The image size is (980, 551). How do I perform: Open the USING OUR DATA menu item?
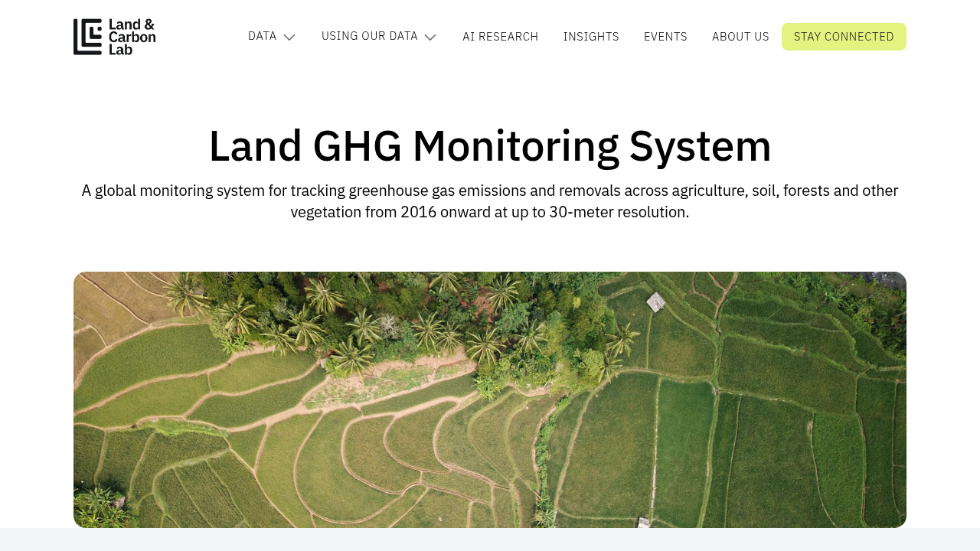(x=370, y=36)
